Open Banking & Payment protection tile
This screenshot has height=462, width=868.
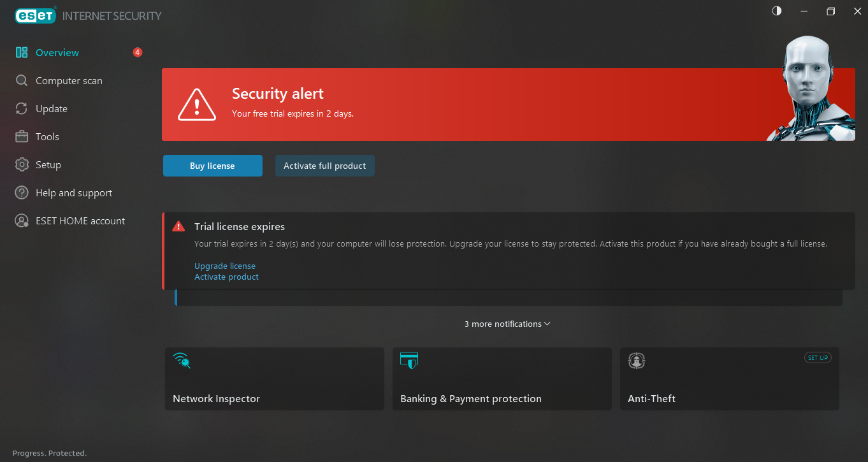pos(502,379)
